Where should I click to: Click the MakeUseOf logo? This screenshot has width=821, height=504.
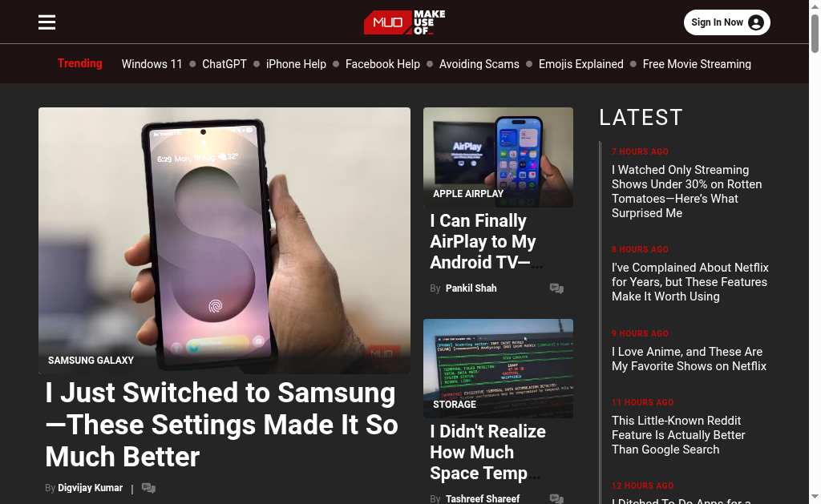click(404, 22)
